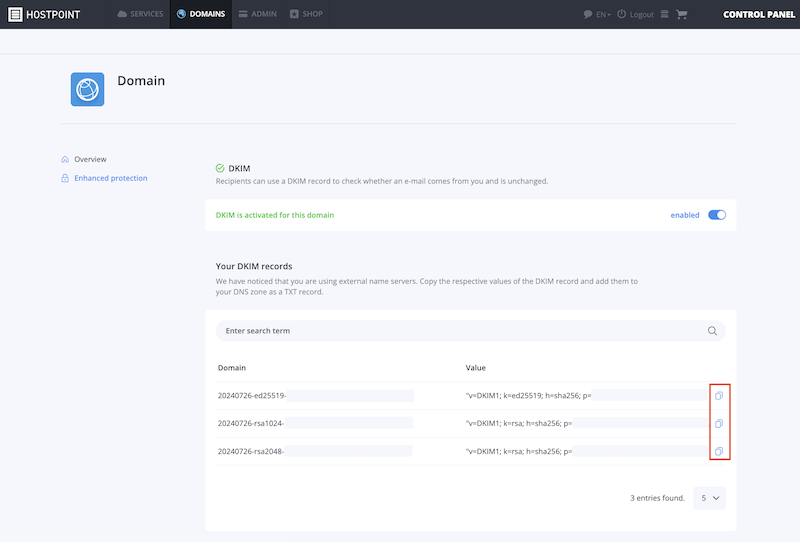Screen dimensions: 800x542
Task: Copy the ed25519 DKIM record value
Action: click(719, 396)
